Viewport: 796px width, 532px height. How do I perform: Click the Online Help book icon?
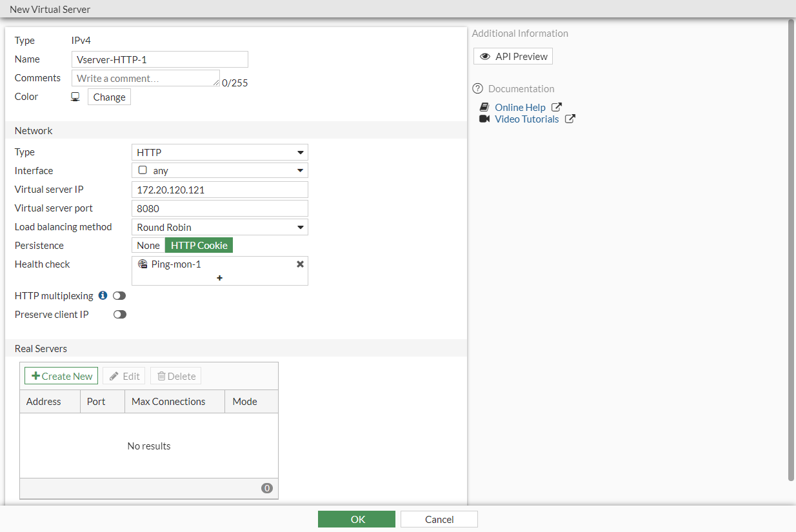tap(484, 107)
